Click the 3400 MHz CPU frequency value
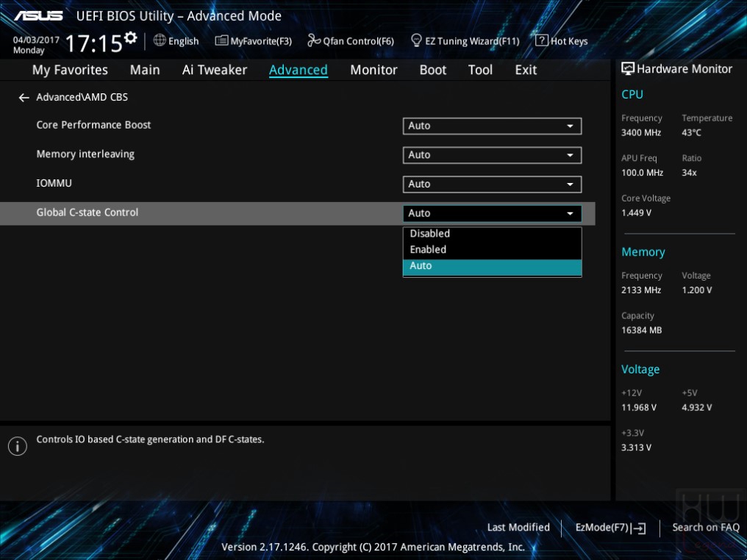Image resolution: width=747 pixels, height=560 pixels. pos(641,133)
